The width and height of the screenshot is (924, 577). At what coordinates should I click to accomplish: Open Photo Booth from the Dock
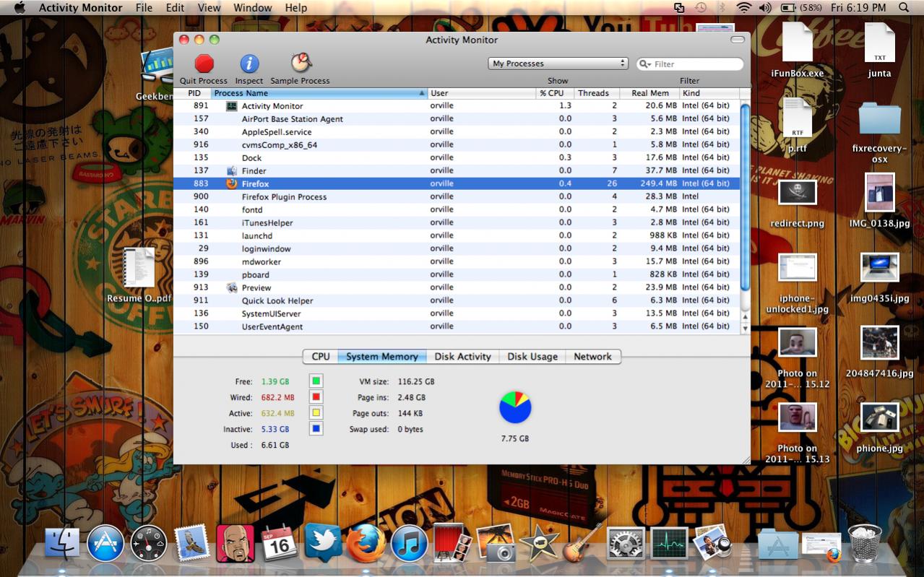[453, 543]
